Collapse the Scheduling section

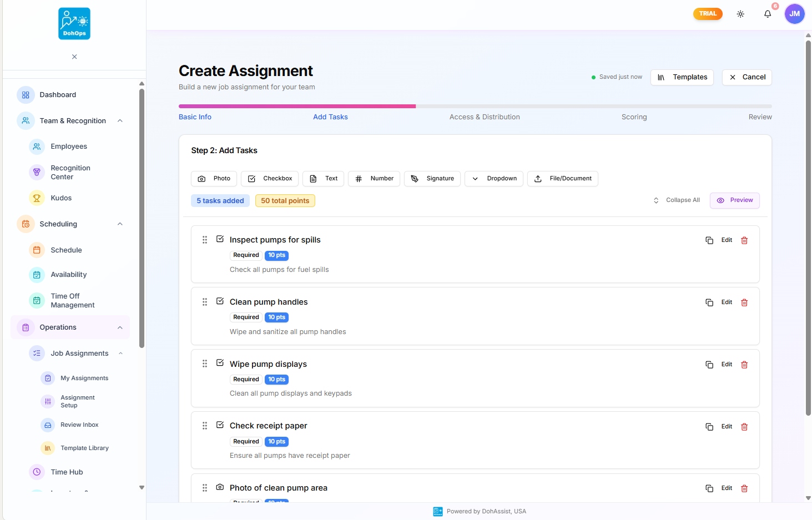point(120,224)
